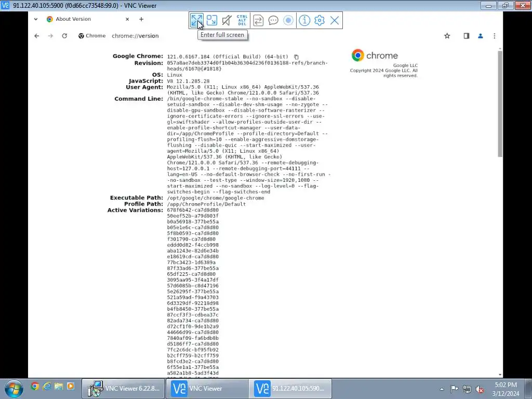Viewport: 532px width, 399px height.
Task: Click the Chrome logo on the page
Action: tap(357, 55)
